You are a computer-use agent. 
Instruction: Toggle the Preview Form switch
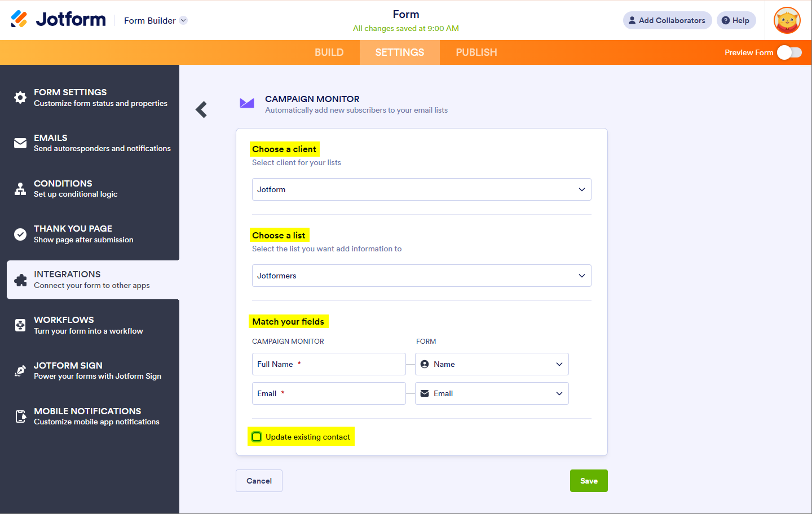[x=789, y=52]
